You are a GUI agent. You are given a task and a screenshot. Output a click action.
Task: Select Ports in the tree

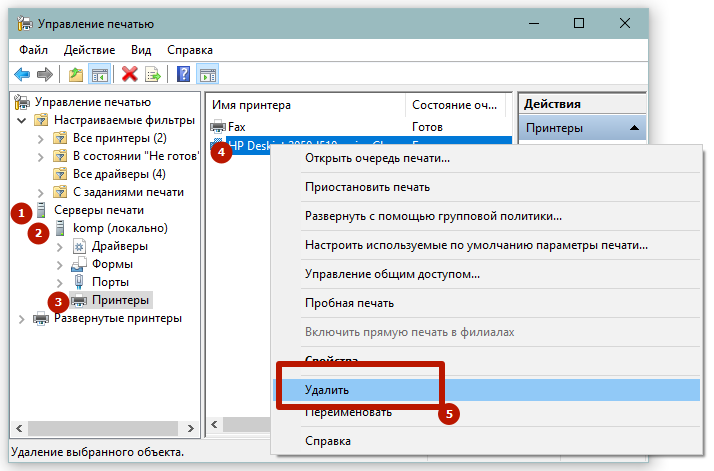(x=109, y=282)
